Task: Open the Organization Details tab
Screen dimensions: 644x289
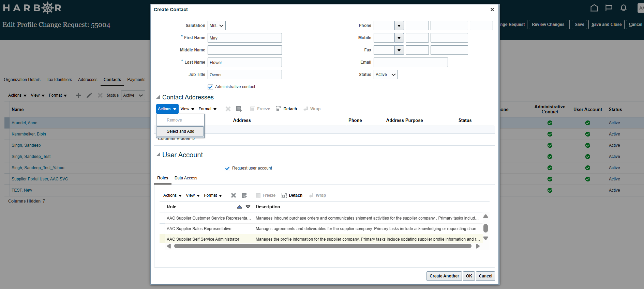Action: [x=22, y=80]
